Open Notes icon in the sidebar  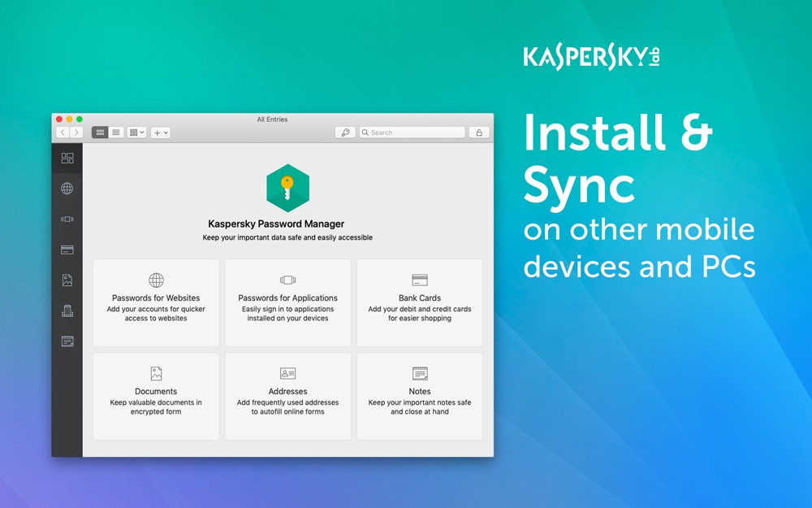click(x=67, y=341)
